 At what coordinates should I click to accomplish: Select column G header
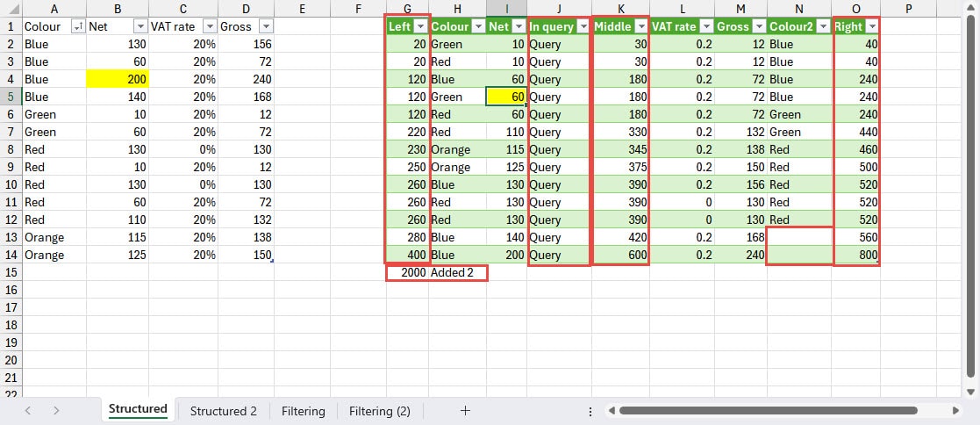407,8
